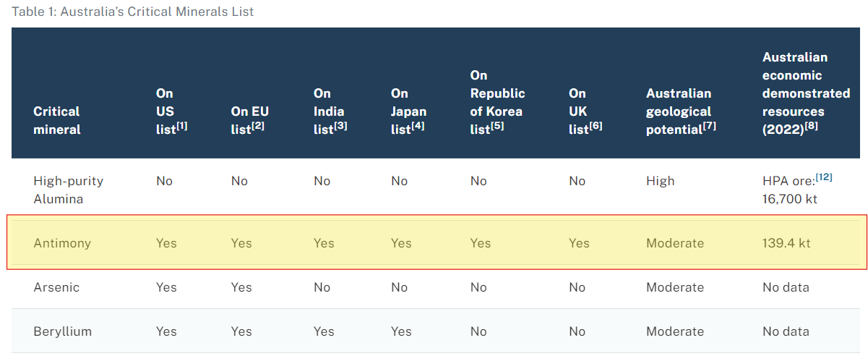Click the 16,700 kt HPA ore value
868x356 pixels.
[789, 199]
